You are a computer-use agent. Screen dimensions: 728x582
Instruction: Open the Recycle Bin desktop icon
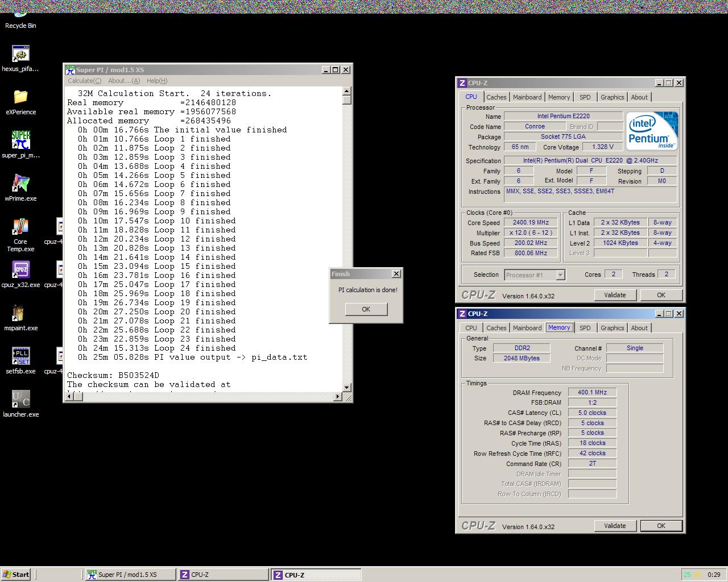(x=20, y=20)
